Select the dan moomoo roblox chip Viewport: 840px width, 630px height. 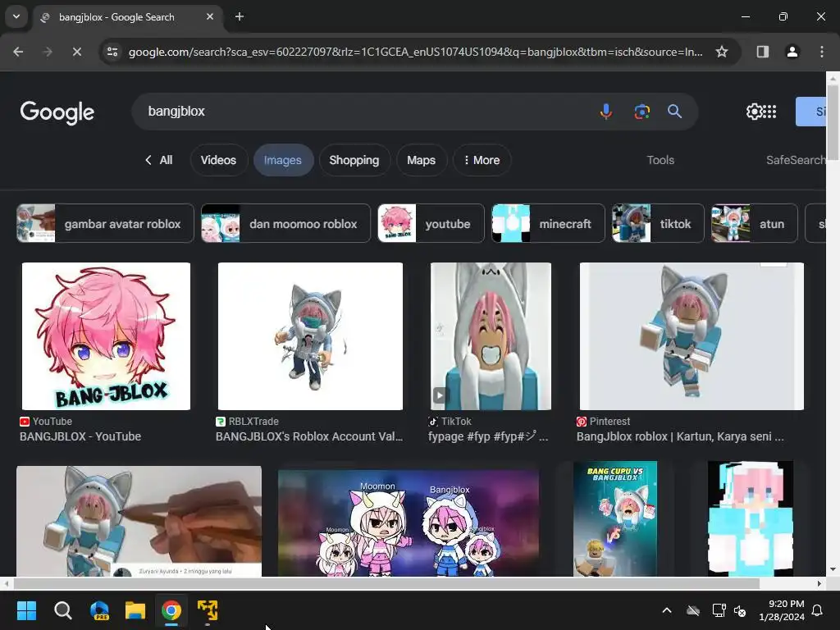pyautogui.click(x=285, y=223)
